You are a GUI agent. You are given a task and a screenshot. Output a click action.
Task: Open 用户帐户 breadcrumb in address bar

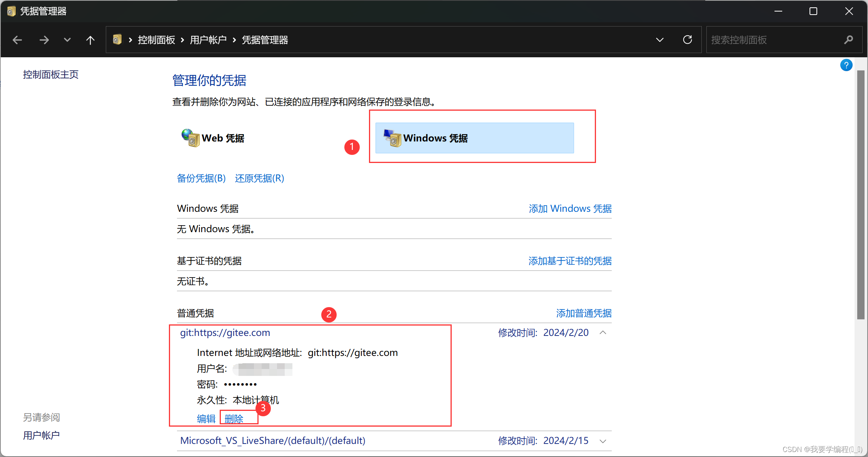208,40
